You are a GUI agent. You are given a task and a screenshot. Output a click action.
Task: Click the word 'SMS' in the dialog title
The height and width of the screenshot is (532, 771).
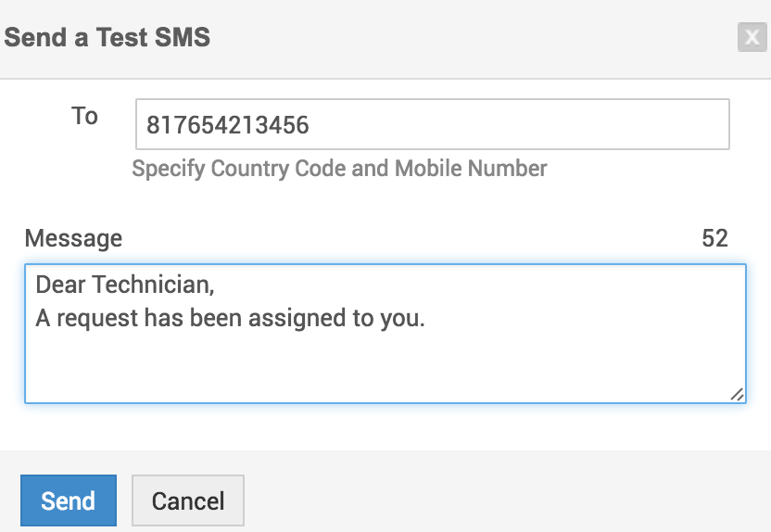point(181,37)
